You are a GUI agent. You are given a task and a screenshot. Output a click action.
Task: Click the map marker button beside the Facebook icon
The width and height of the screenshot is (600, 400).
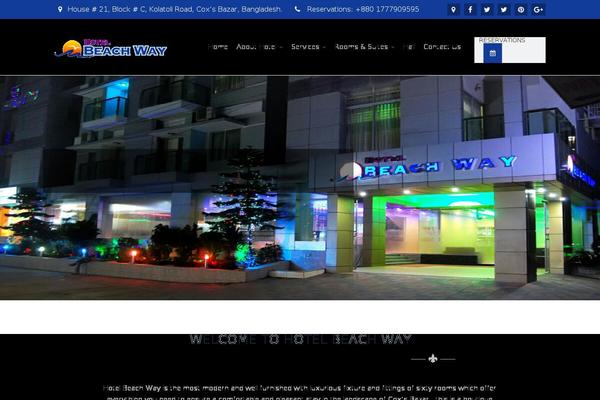point(453,10)
